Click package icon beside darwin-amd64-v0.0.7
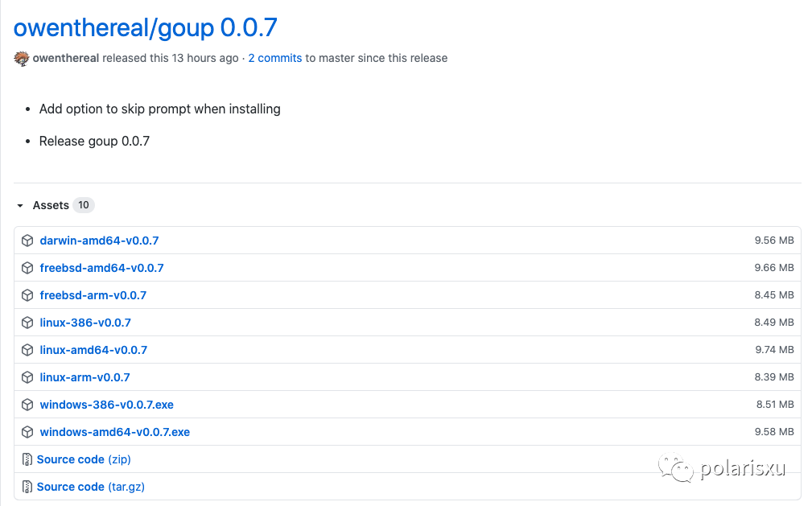The width and height of the screenshot is (812, 506). [x=27, y=241]
